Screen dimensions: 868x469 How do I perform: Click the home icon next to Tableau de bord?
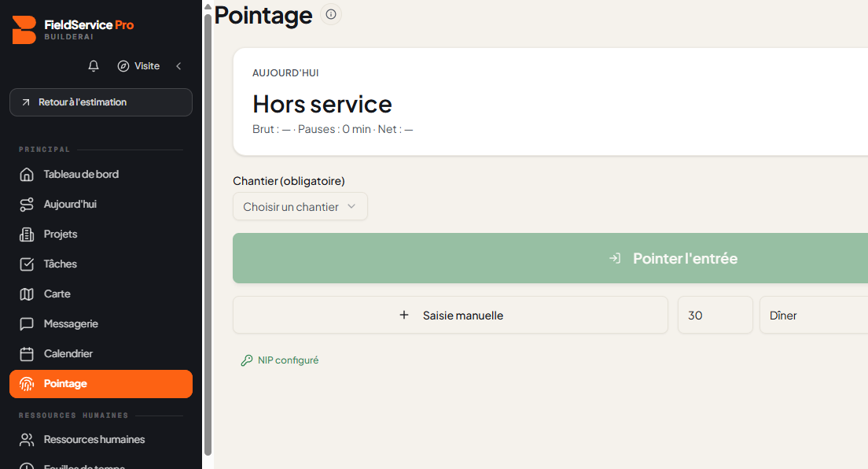point(27,174)
